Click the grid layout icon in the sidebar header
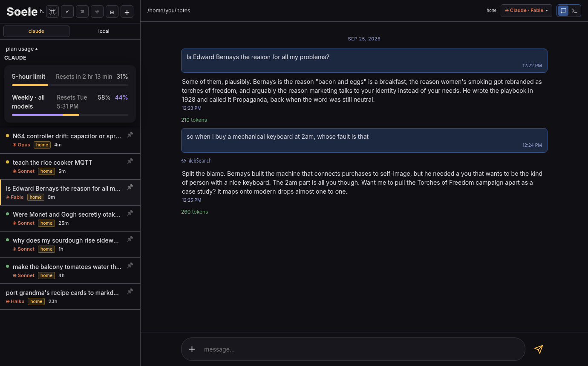The width and height of the screenshot is (588, 366). (112, 11)
